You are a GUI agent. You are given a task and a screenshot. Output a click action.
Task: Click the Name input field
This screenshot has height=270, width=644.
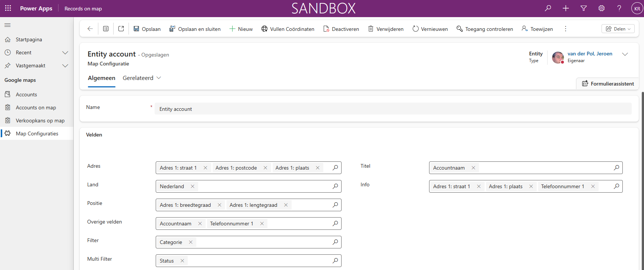coord(393,109)
